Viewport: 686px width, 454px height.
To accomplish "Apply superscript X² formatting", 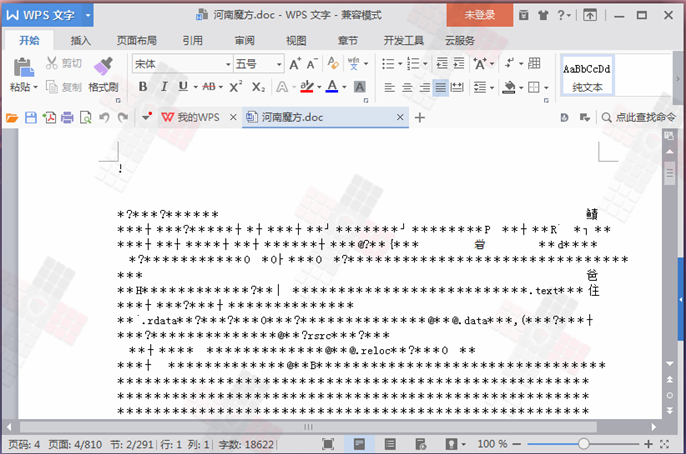I will coord(235,87).
